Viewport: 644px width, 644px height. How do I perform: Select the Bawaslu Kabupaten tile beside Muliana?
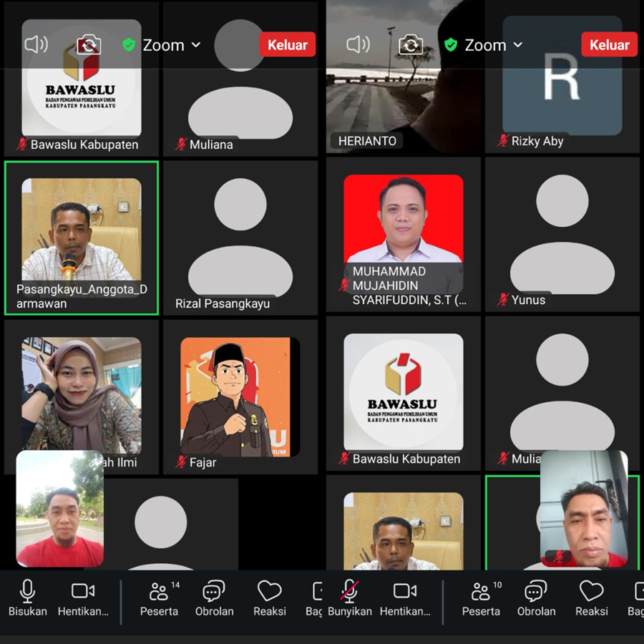[82, 79]
